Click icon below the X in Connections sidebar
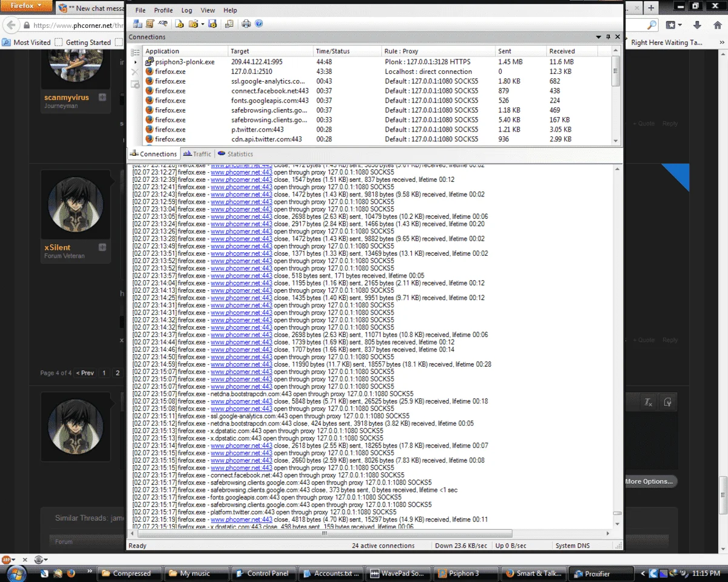The width and height of the screenshot is (728, 582). coord(135,84)
